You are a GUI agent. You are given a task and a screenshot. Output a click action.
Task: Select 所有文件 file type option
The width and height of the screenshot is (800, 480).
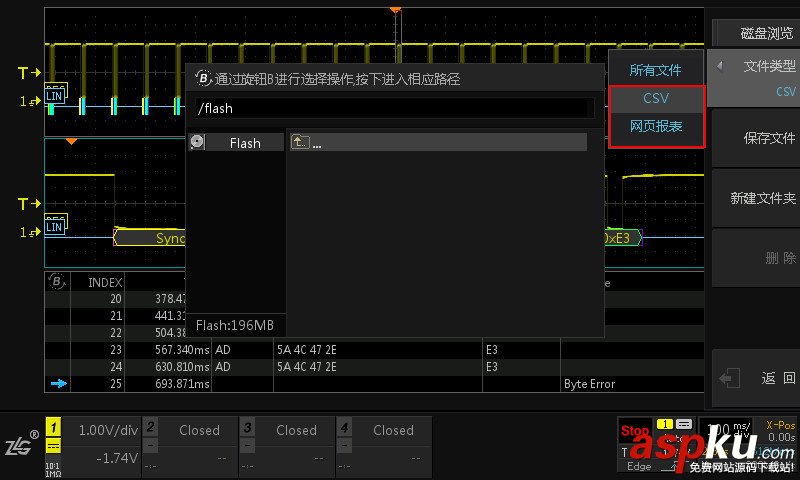coord(656,70)
